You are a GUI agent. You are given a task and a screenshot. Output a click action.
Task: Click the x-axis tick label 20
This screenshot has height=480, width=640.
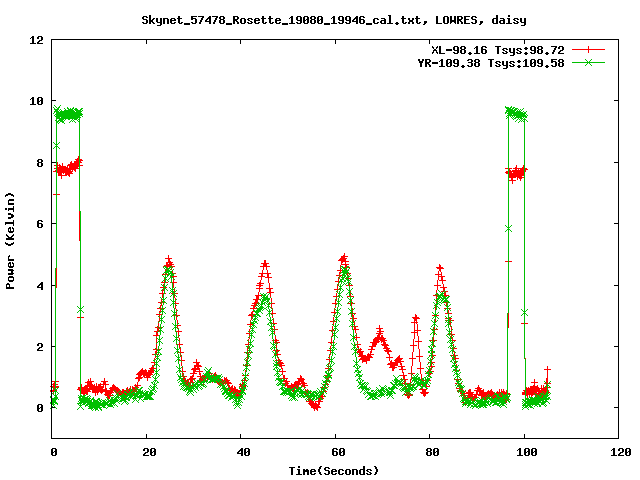pos(149,452)
